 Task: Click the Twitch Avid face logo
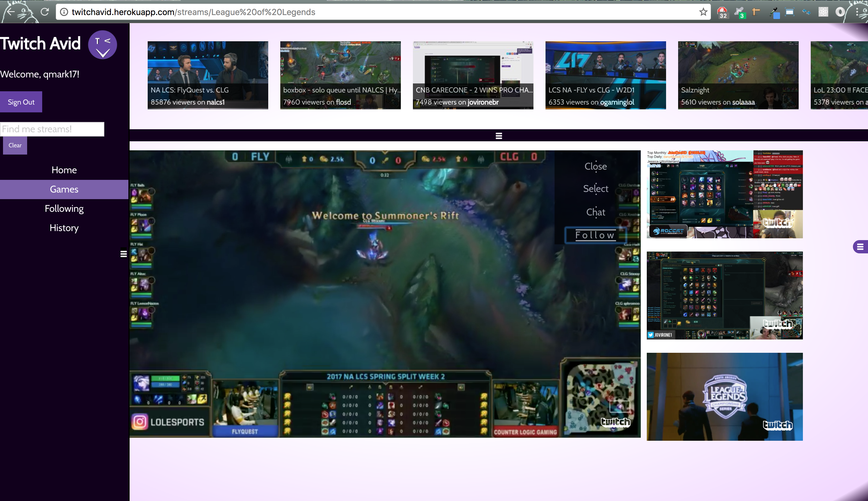click(x=102, y=45)
